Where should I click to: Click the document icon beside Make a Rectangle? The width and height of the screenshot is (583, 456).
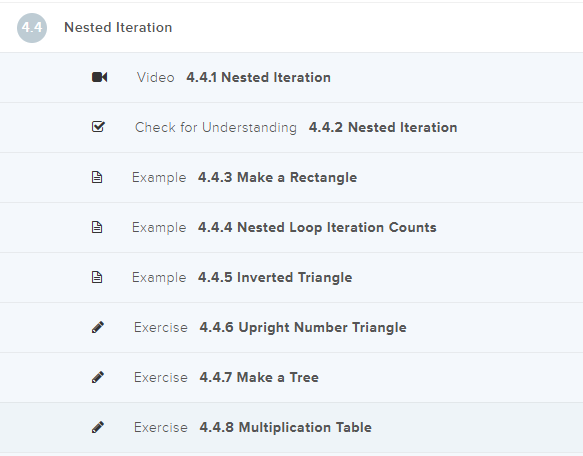[x=97, y=177]
